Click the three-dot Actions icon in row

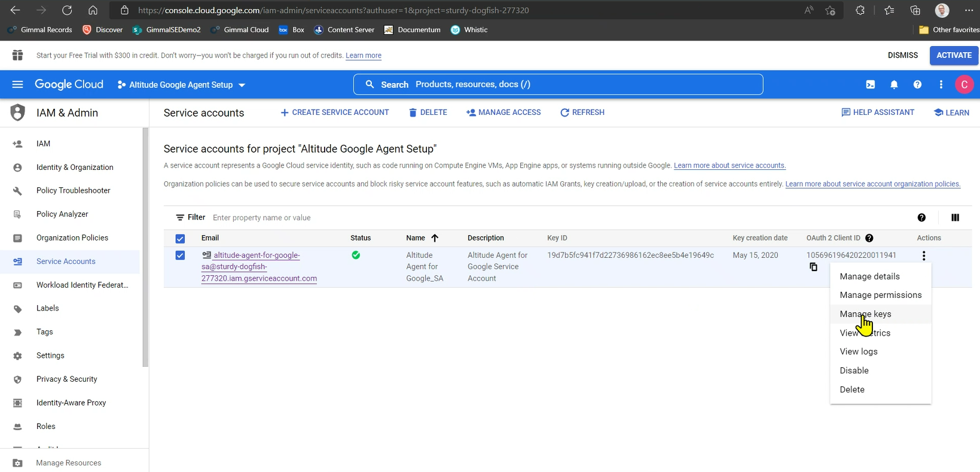(x=924, y=256)
